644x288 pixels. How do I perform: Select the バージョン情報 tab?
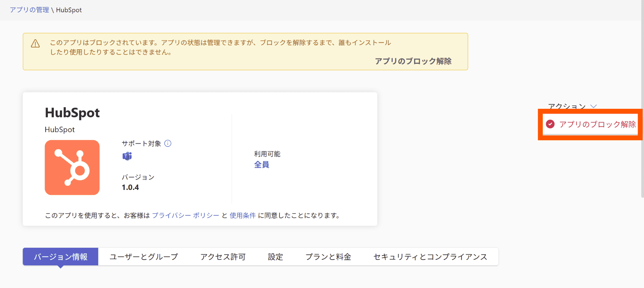click(x=60, y=257)
